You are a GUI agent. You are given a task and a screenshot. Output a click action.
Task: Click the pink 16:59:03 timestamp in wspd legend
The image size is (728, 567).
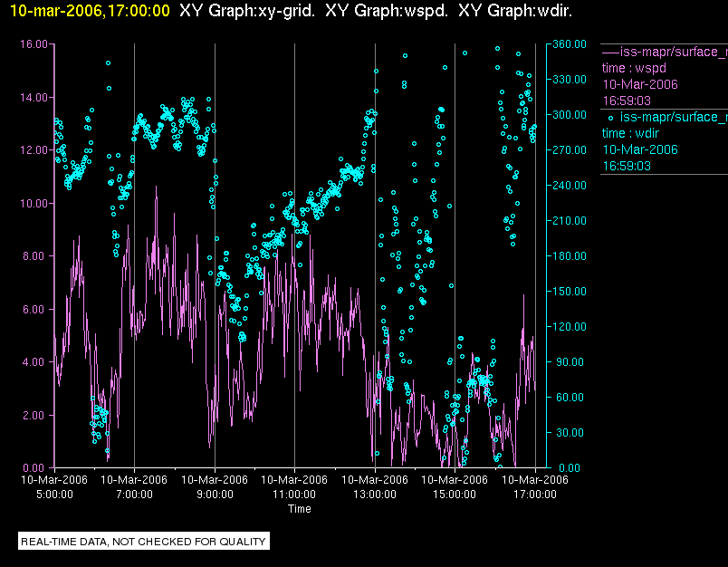coord(627,101)
